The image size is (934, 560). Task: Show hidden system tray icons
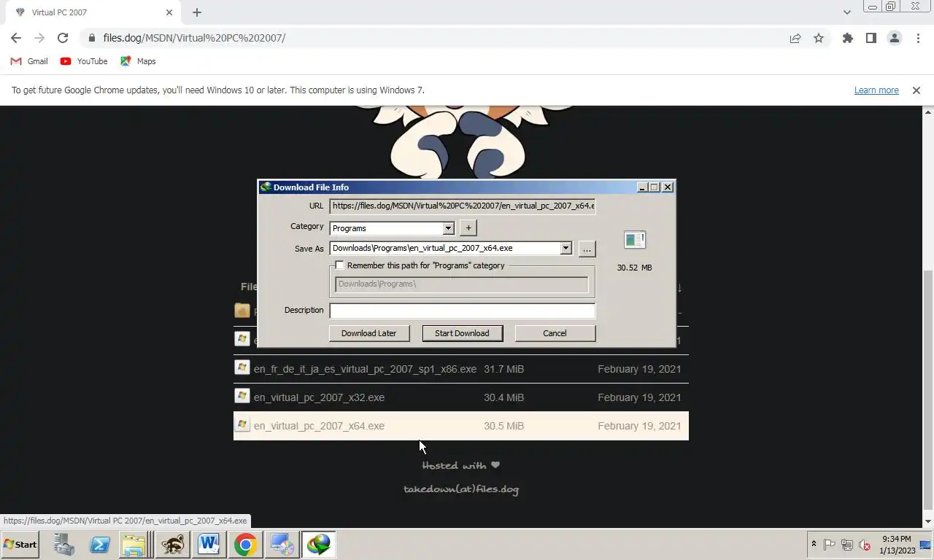click(814, 545)
